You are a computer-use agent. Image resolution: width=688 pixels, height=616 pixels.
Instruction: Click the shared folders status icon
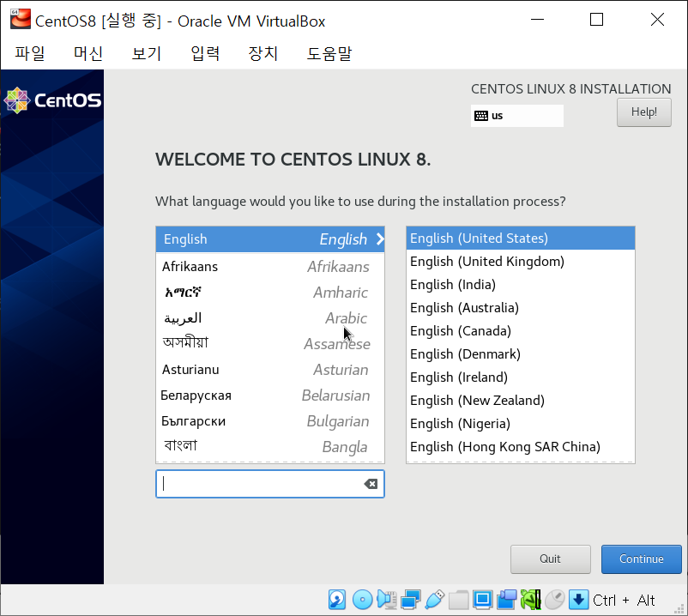click(x=458, y=600)
